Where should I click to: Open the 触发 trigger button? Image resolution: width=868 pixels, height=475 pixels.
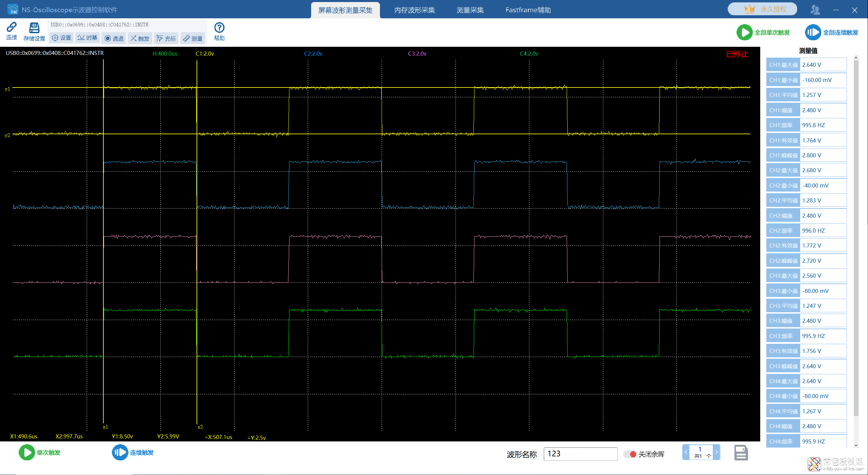pos(140,38)
